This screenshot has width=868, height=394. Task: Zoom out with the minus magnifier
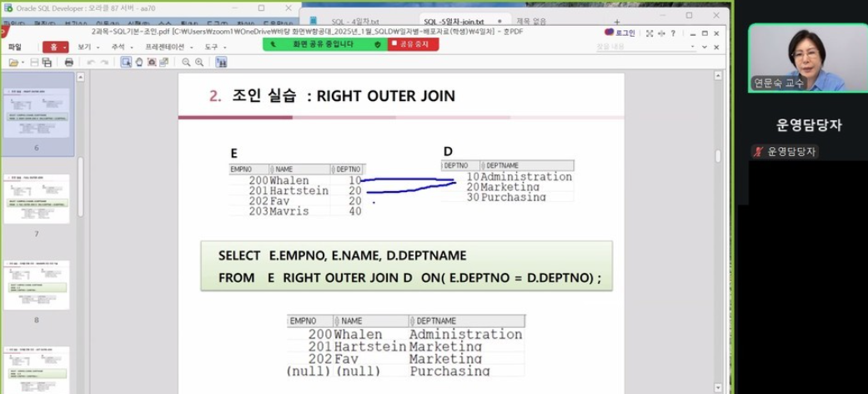[186, 62]
